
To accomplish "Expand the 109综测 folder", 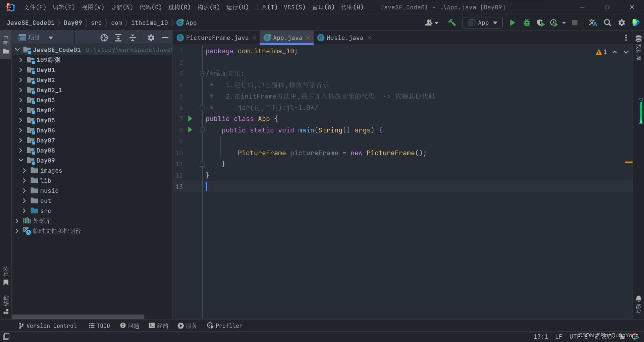I will pyautogui.click(x=20, y=60).
